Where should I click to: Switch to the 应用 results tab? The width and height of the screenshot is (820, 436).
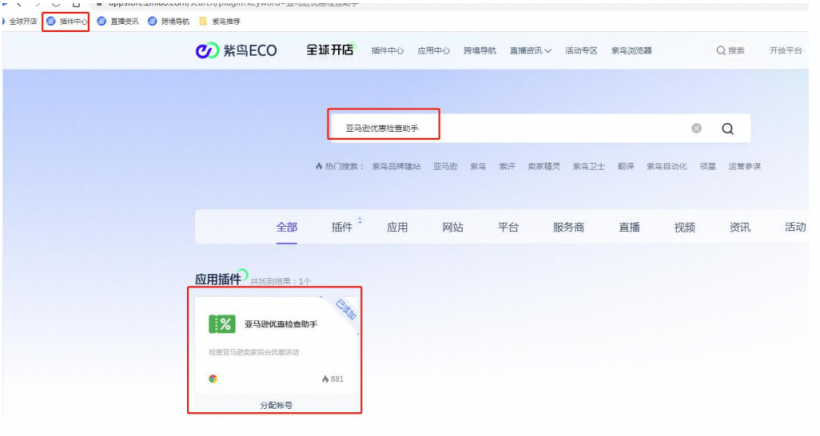(397, 227)
